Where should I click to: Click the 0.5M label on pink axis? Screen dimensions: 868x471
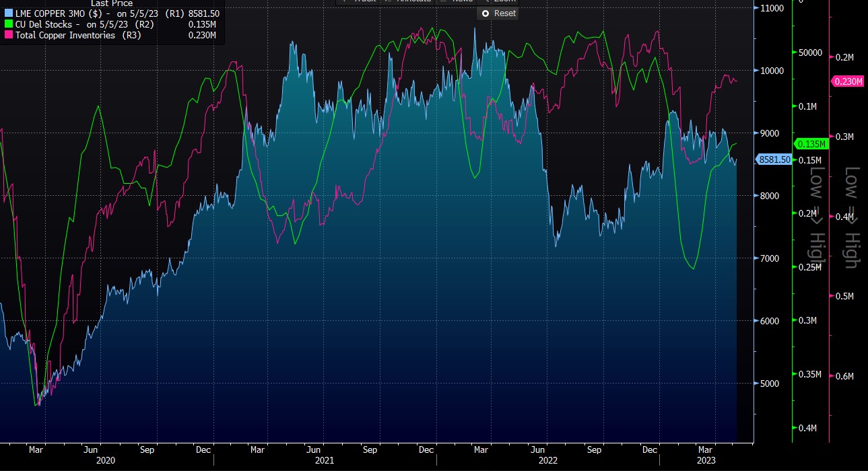[844, 296]
